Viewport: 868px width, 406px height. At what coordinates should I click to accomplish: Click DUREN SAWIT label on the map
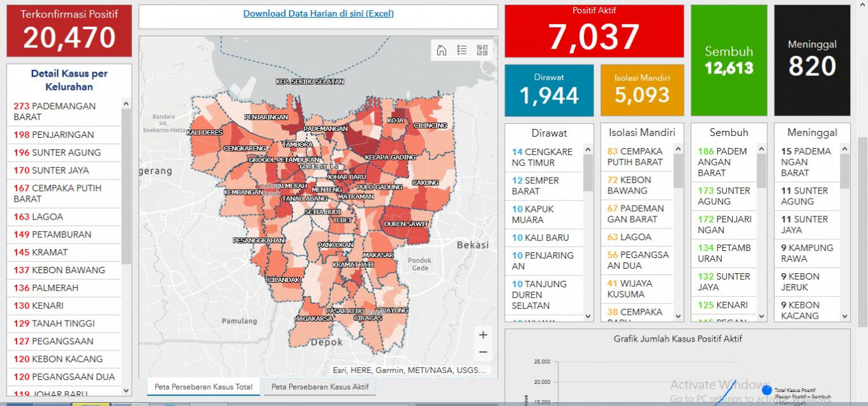tap(406, 224)
